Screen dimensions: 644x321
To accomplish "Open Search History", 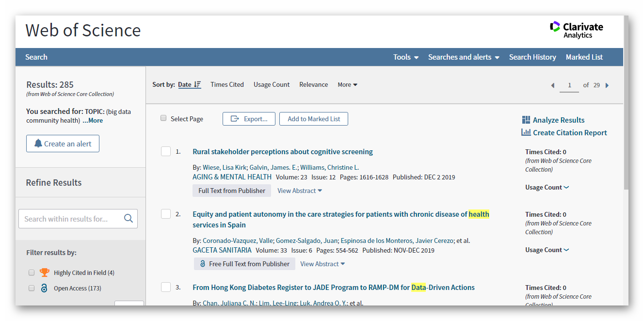I will 532,57.
